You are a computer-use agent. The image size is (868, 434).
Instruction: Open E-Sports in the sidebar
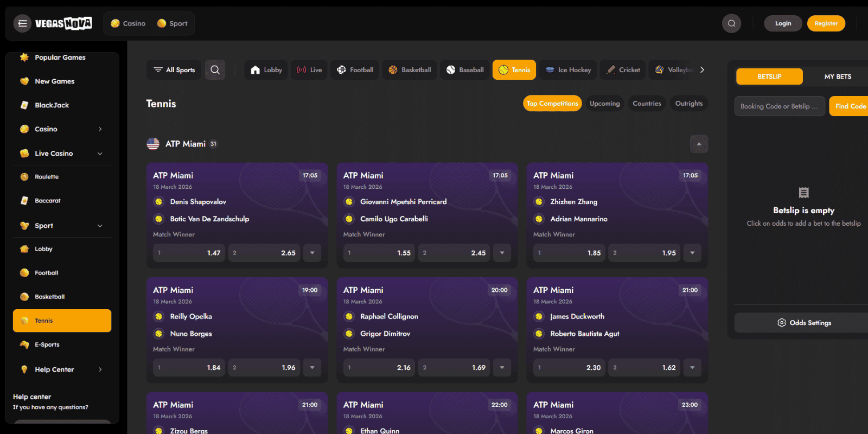coord(62,344)
